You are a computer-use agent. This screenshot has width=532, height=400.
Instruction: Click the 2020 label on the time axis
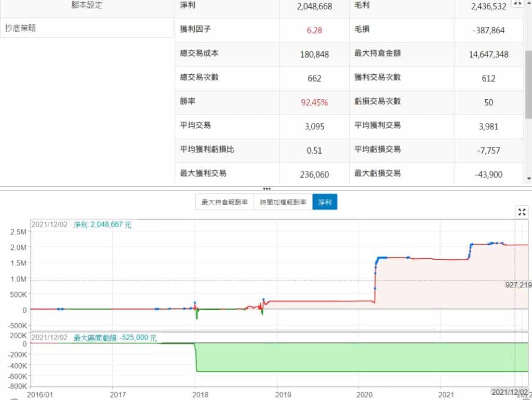[x=358, y=394]
